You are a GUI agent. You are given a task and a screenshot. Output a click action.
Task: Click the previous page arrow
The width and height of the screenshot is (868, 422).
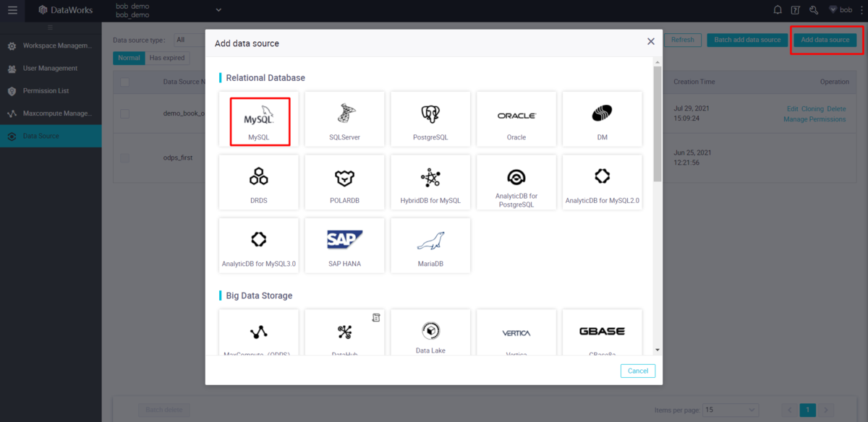pos(789,410)
